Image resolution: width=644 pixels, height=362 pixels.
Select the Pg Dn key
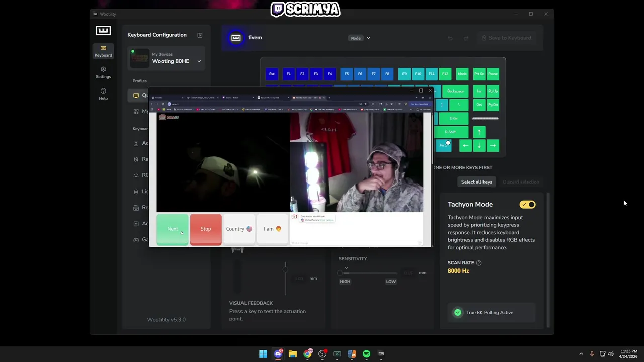pyautogui.click(x=493, y=105)
